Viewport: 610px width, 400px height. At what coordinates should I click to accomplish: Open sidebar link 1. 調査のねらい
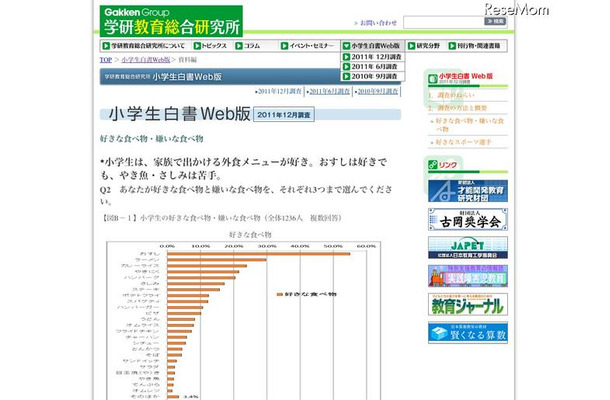pos(451,95)
